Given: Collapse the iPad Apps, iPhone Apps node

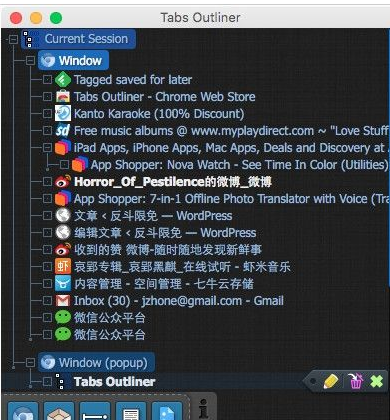Looking at the screenshot, I should coord(48,148).
